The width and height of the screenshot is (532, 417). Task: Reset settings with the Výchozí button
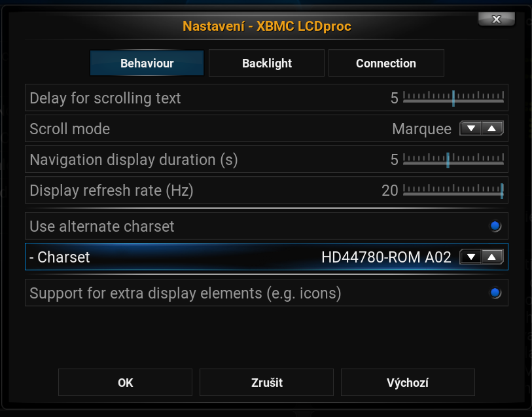(x=408, y=382)
